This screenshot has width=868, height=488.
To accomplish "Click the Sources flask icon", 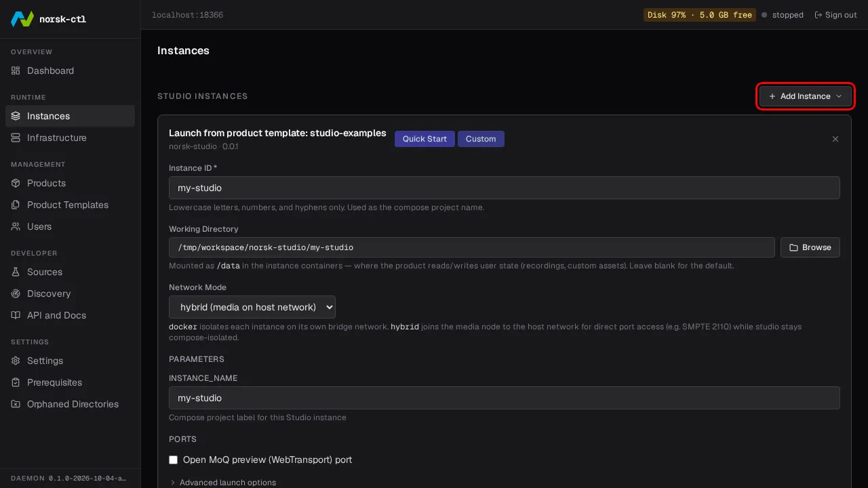I will pos(16,272).
